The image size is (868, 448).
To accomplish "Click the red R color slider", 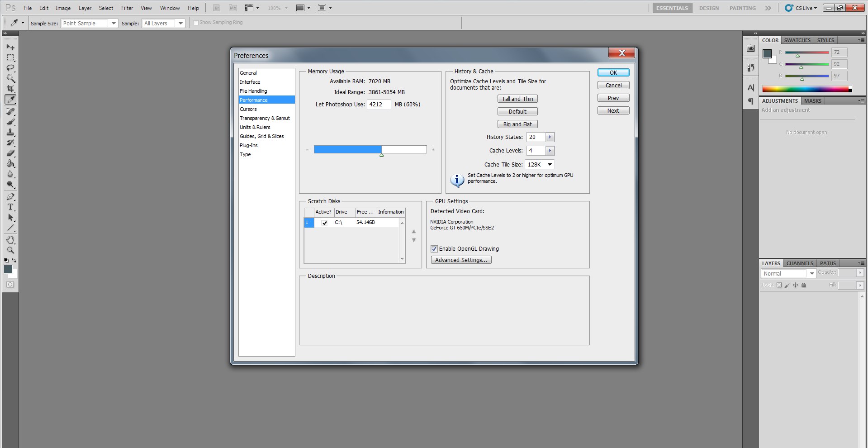I will (x=807, y=52).
